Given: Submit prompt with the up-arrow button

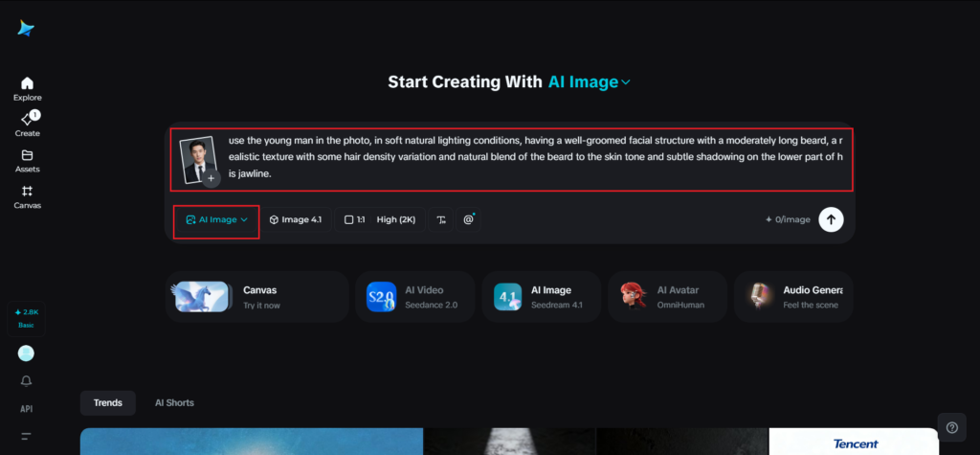Looking at the screenshot, I should (831, 219).
